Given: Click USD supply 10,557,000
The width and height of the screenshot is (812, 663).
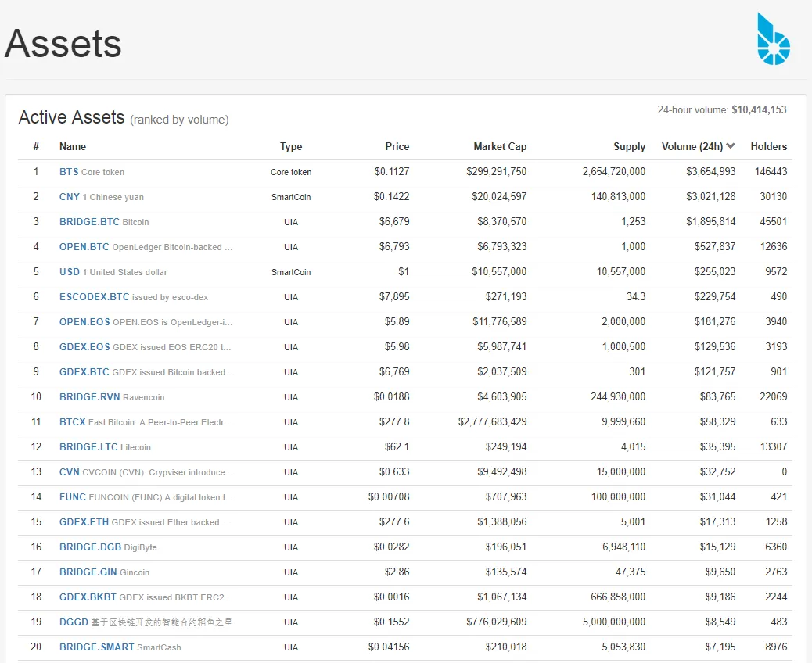Looking at the screenshot, I should point(621,272).
